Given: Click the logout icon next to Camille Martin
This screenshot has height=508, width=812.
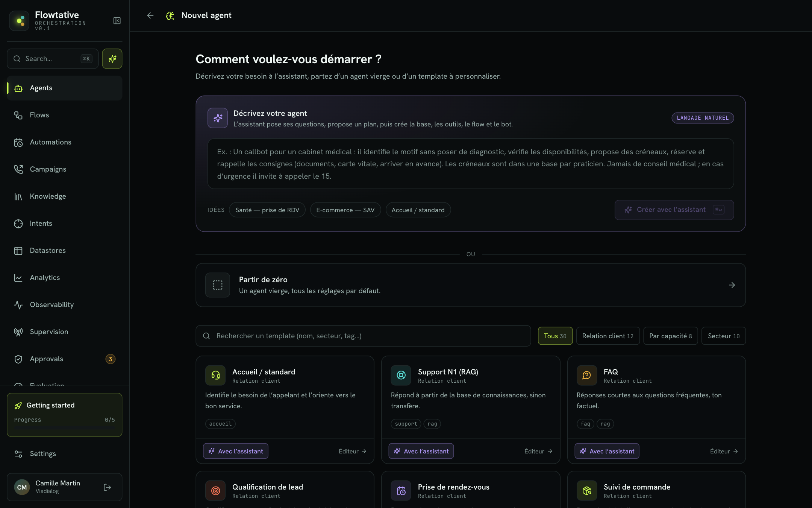Looking at the screenshot, I should pyautogui.click(x=108, y=487).
